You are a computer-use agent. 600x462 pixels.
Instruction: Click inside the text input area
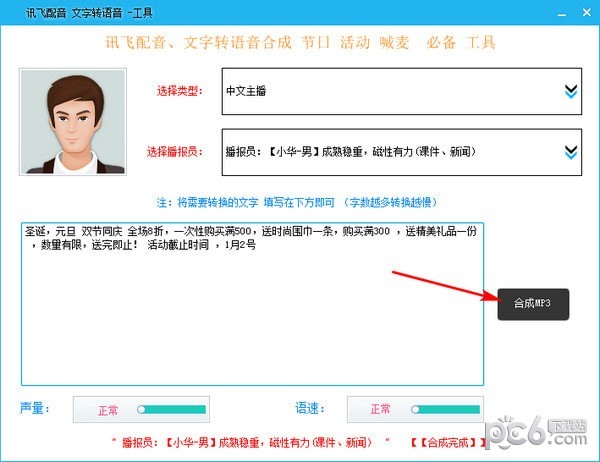[253, 304]
